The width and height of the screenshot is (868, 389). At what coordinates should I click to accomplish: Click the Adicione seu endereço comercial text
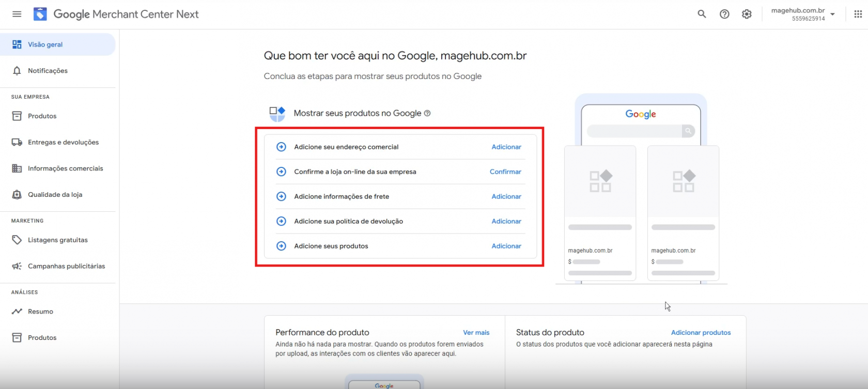tap(346, 147)
